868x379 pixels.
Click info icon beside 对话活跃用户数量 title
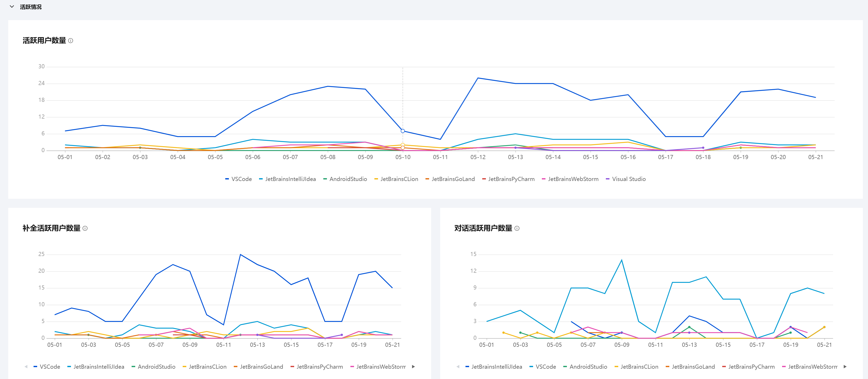click(517, 228)
